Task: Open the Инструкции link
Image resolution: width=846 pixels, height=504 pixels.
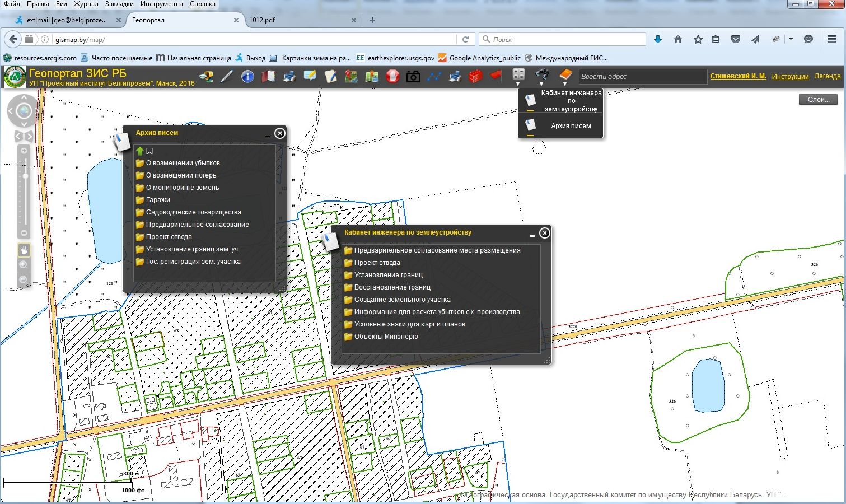Action: click(x=790, y=76)
